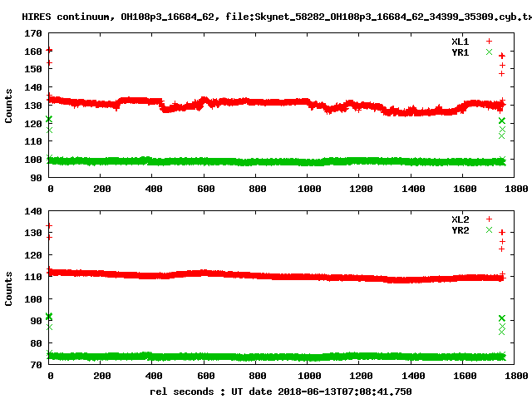Click x-axis 1800 tick under XL1/YR1 plot
The image size is (532, 399).
[516, 189]
